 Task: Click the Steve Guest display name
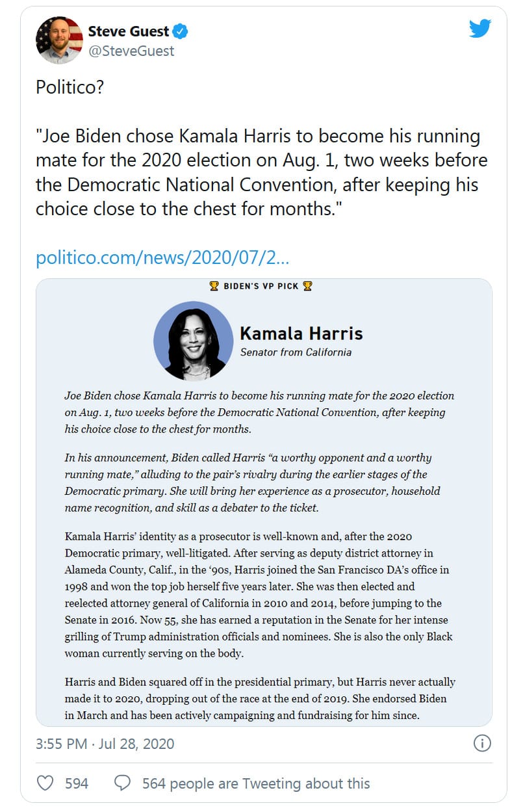pos(129,31)
